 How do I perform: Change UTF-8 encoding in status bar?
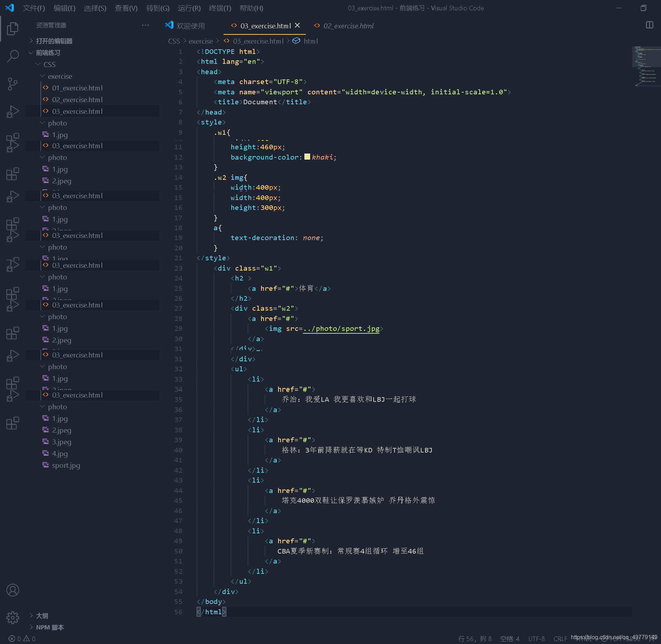click(x=536, y=639)
